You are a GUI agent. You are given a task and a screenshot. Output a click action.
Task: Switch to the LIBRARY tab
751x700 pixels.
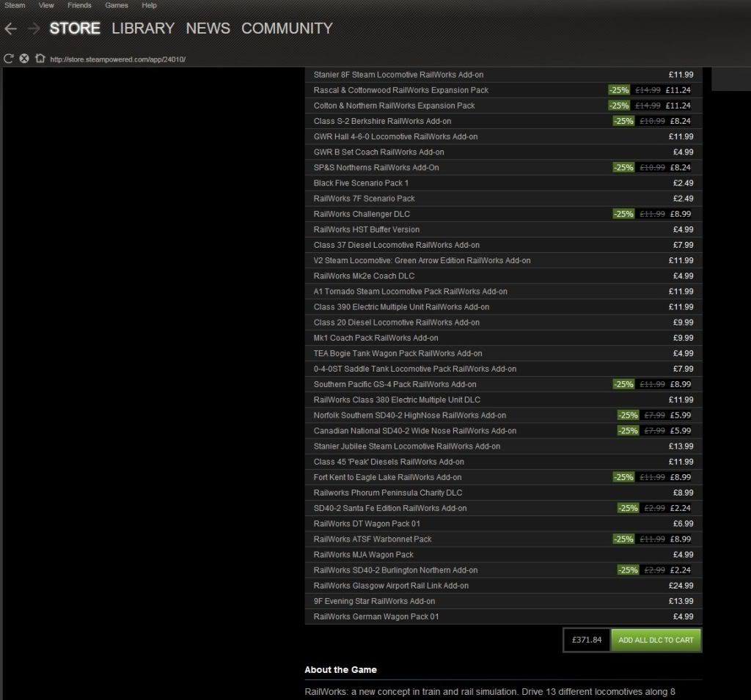[x=143, y=29]
